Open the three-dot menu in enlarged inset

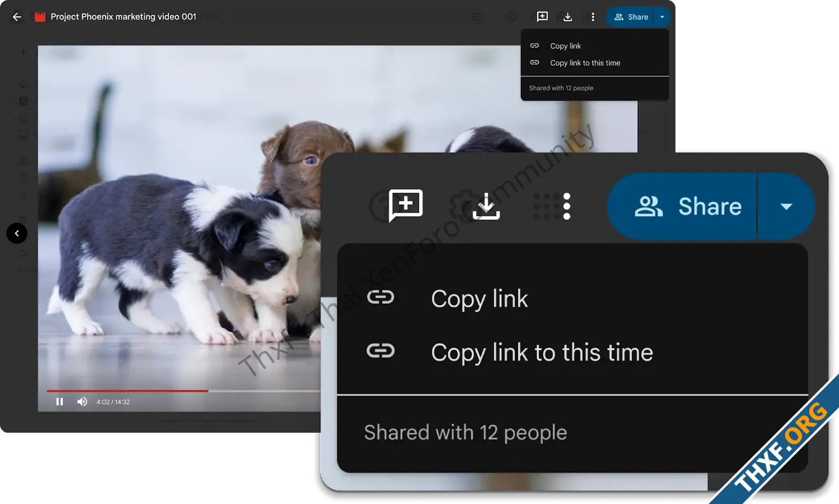point(567,206)
